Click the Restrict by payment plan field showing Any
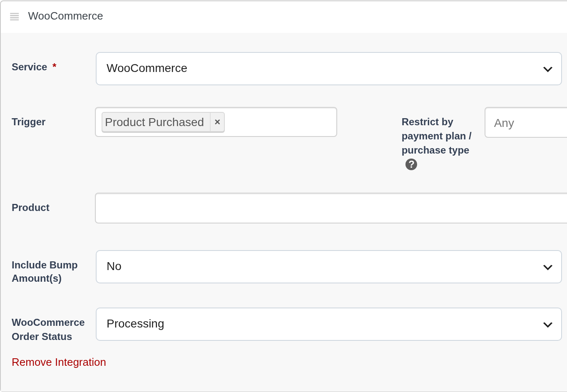 [x=526, y=123]
